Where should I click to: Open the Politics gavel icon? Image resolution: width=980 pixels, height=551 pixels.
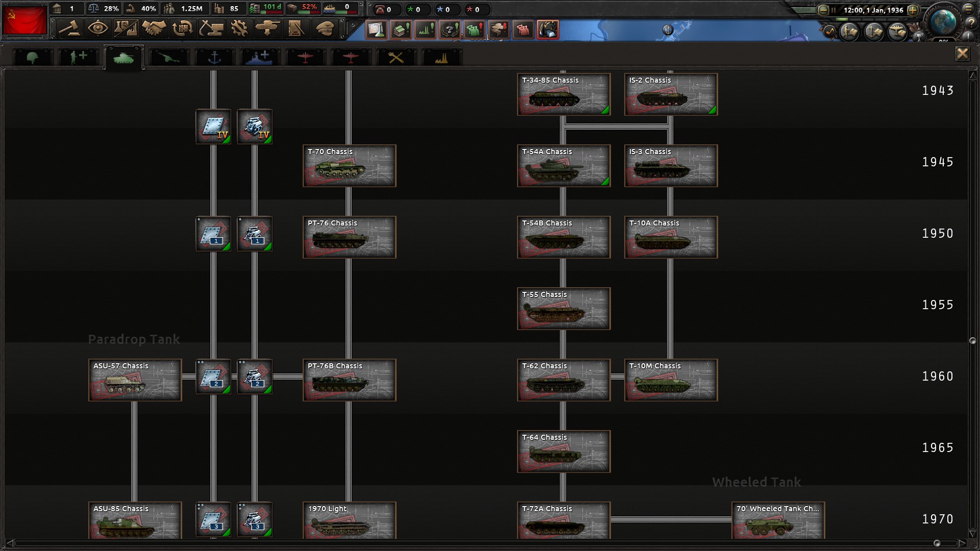pyautogui.click(x=69, y=29)
